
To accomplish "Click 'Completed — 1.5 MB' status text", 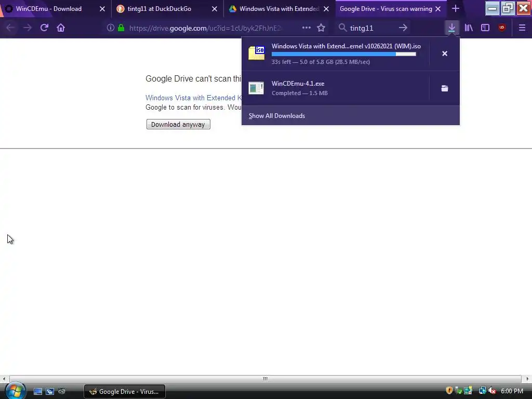I will click(300, 93).
